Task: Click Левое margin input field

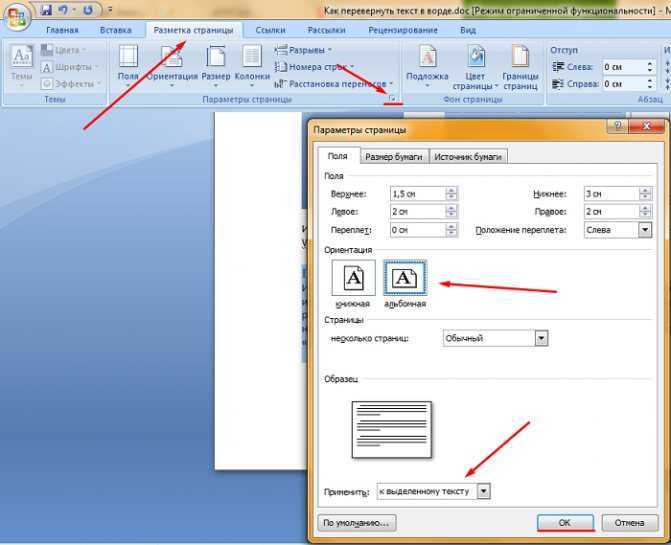Action: pos(418,211)
